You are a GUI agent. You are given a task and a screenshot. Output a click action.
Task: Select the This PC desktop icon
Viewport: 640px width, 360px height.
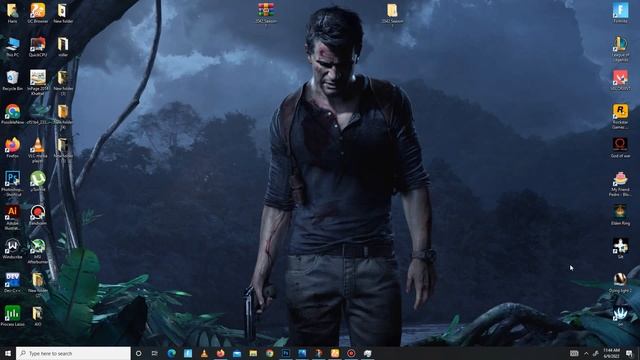point(12,47)
